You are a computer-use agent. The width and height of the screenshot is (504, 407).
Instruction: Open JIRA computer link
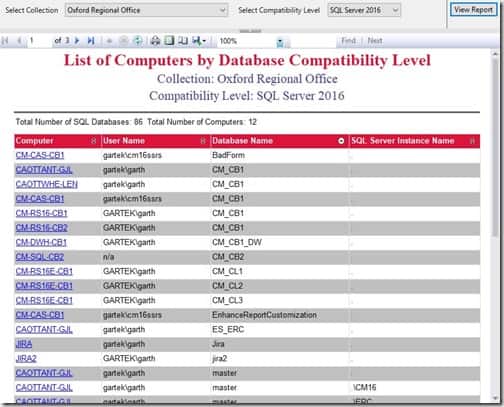click(x=24, y=344)
